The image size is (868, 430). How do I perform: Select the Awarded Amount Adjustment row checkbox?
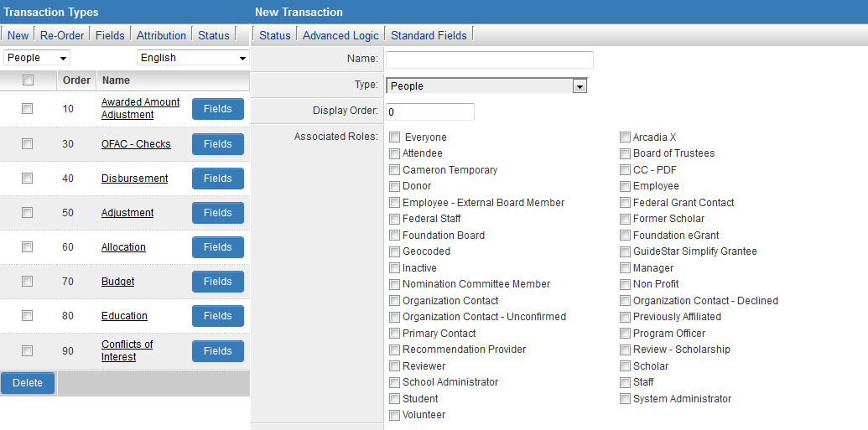click(x=28, y=109)
